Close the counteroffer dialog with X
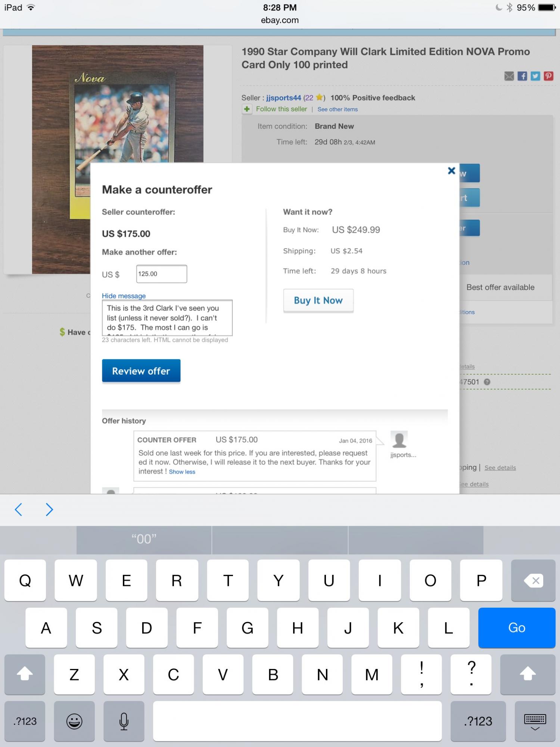 point(451,171)
